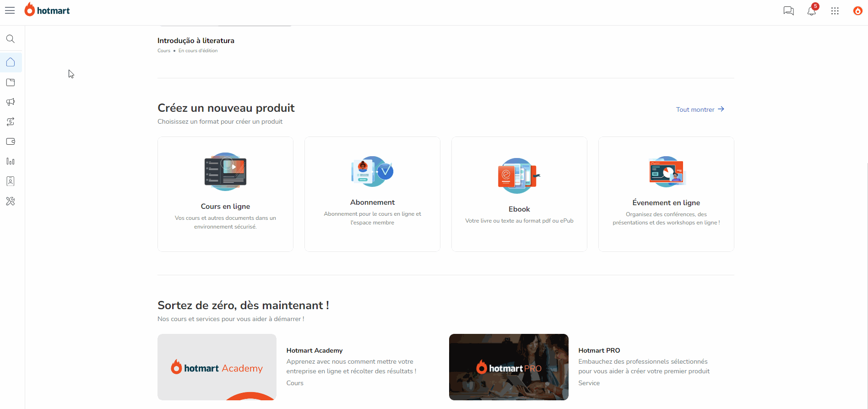The width and height of the screenshot is (868, 409).
Task: Select Ebook card title
Action: coord(519,209)
